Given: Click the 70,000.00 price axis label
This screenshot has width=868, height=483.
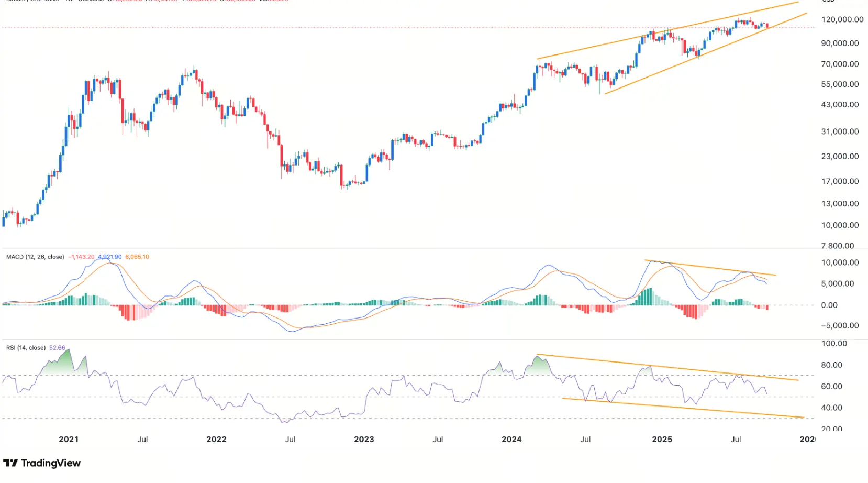Looking at the screenshot, I should point(840,64).
